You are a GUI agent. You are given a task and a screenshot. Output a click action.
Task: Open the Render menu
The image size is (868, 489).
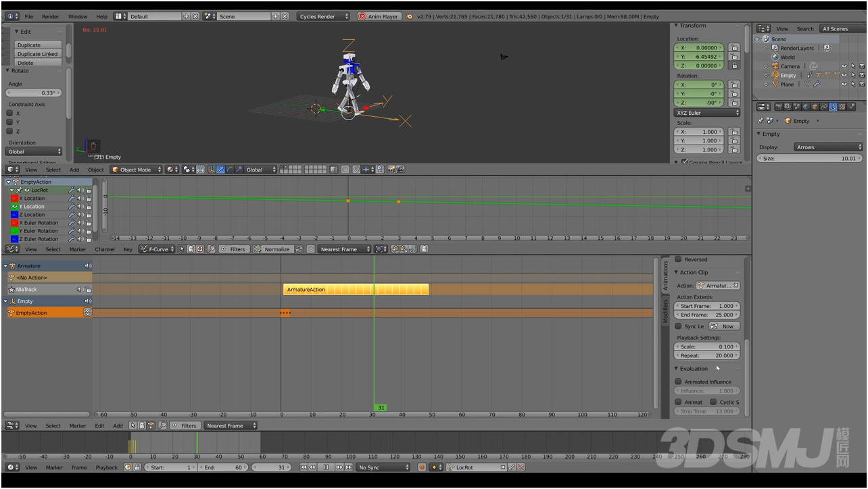tap(51, 16)
